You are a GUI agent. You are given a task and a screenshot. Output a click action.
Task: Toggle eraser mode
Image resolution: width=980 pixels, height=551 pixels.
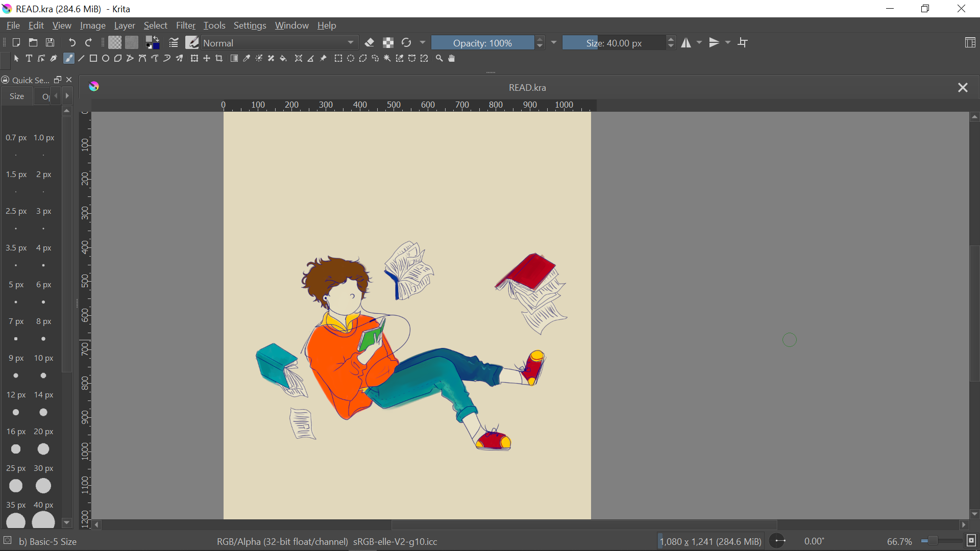click(x=370, y=43)
